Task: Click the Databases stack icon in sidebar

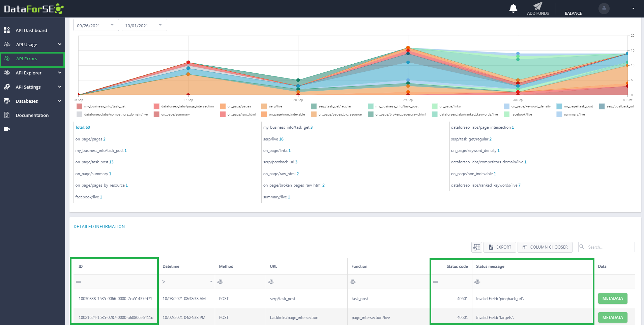Action: point(7,101)
